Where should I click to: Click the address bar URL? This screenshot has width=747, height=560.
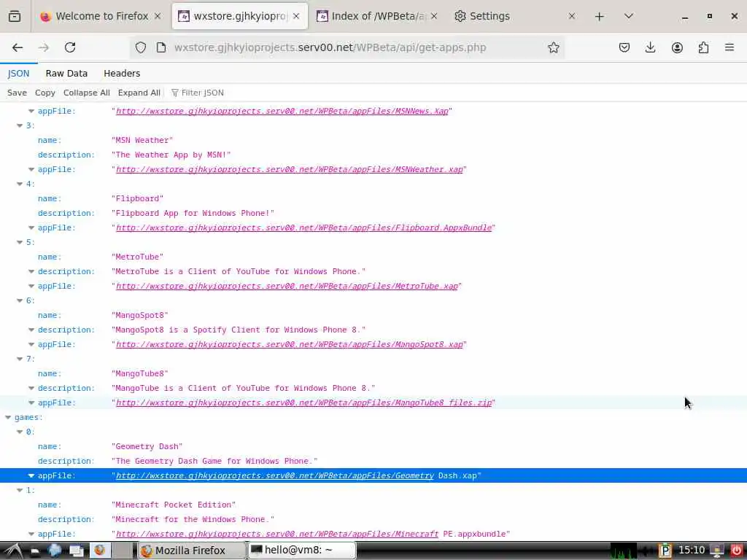(330, 47)
